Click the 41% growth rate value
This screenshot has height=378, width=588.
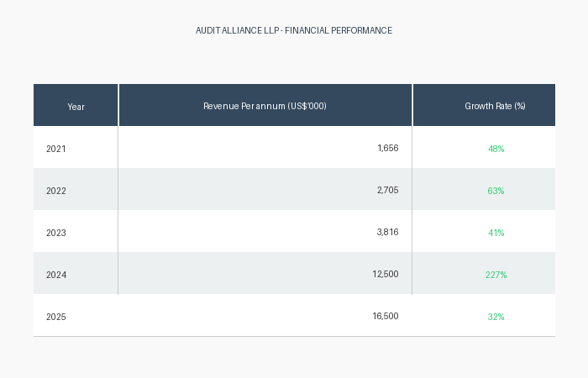tap(496, 233)
